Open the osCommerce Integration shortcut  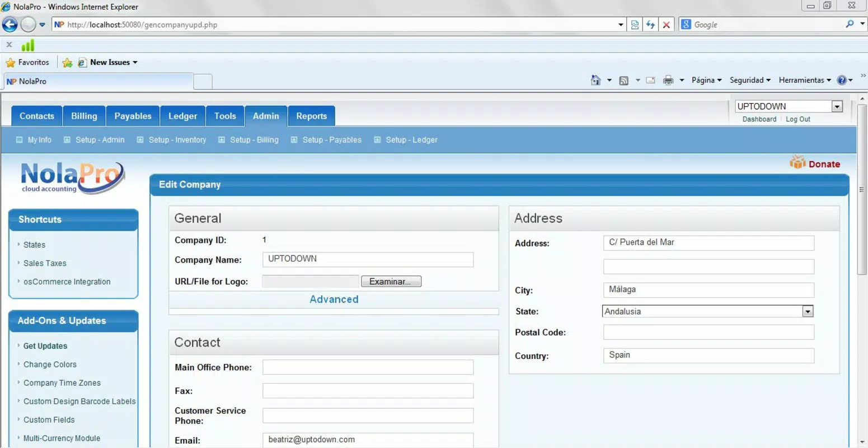pos(67,282)
